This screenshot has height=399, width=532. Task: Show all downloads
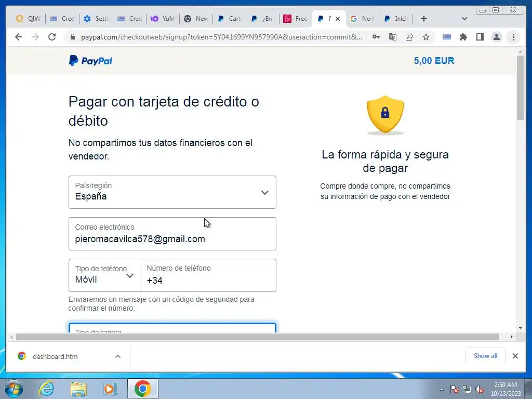pyautogui.click(x=486, y=355)
